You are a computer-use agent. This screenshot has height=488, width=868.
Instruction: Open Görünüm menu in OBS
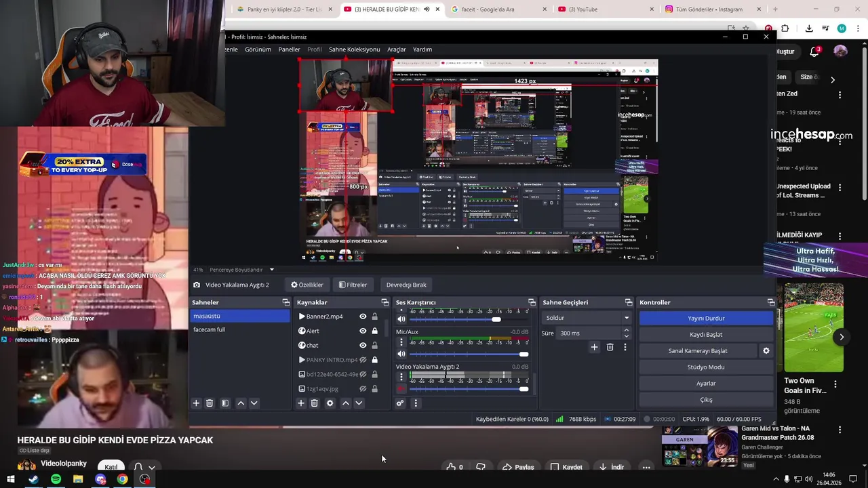point(258,49)
